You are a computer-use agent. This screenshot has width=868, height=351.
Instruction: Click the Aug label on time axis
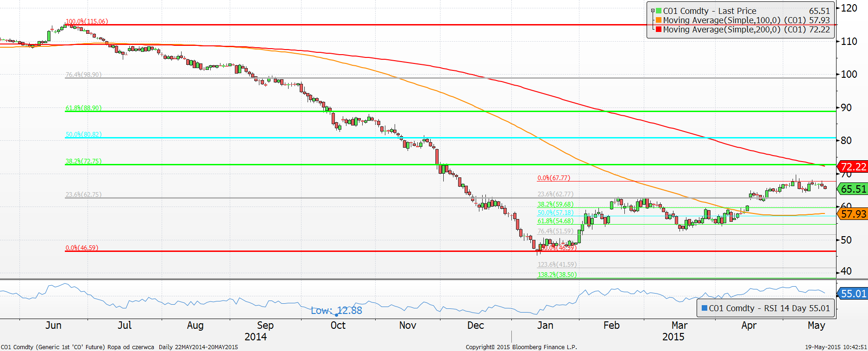point(195,326)
